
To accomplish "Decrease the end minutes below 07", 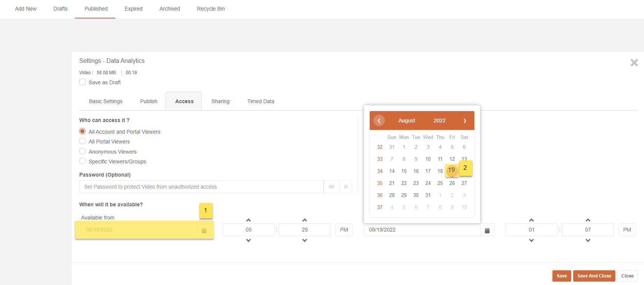I will coord(588,241).
